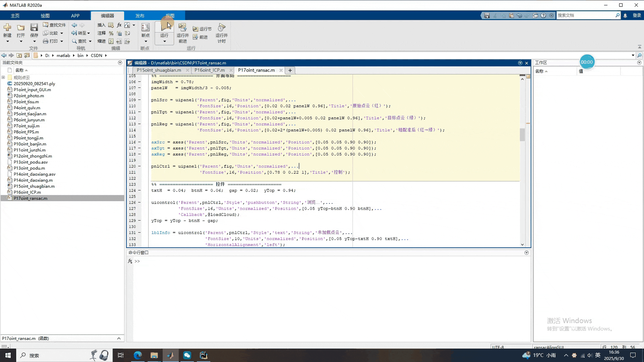
Task: Toggle breakpoint on line 106 dash
Action: [x=139, y=82]
